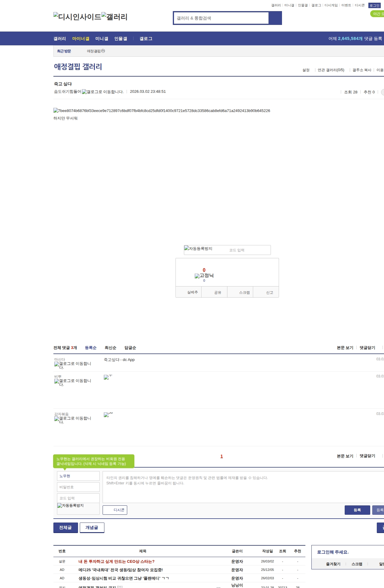Click 댓글닫기 below the comments
The height and width of the screenshot is (588, 384).
[367, 456]
